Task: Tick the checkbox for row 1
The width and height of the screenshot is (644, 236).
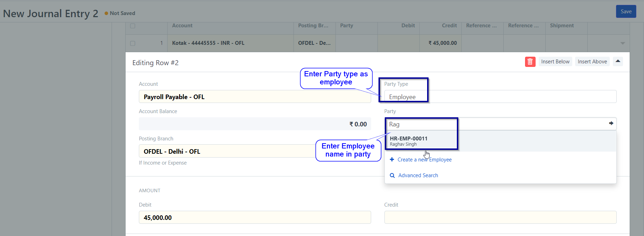Action: tap(133, 43)
